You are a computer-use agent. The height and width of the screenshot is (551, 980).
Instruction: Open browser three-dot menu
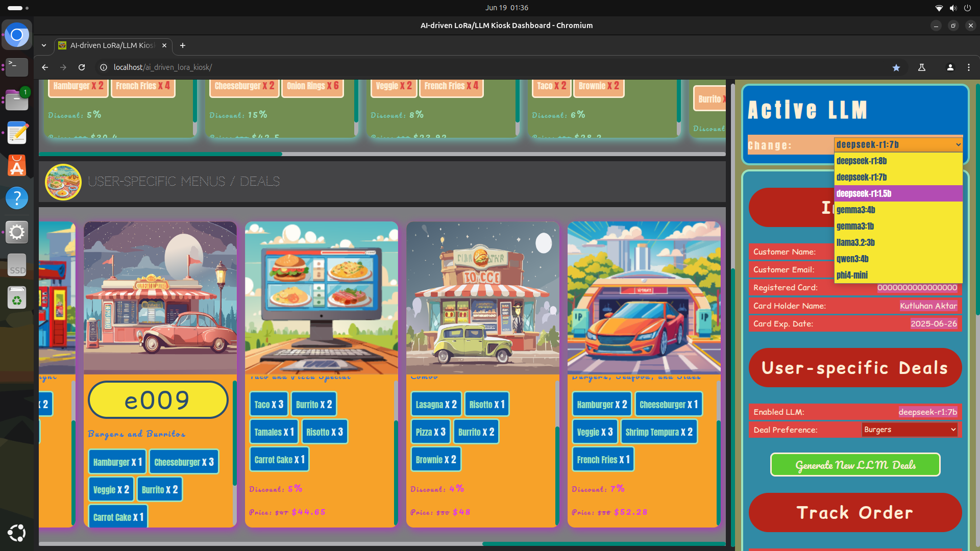point(969,67)
